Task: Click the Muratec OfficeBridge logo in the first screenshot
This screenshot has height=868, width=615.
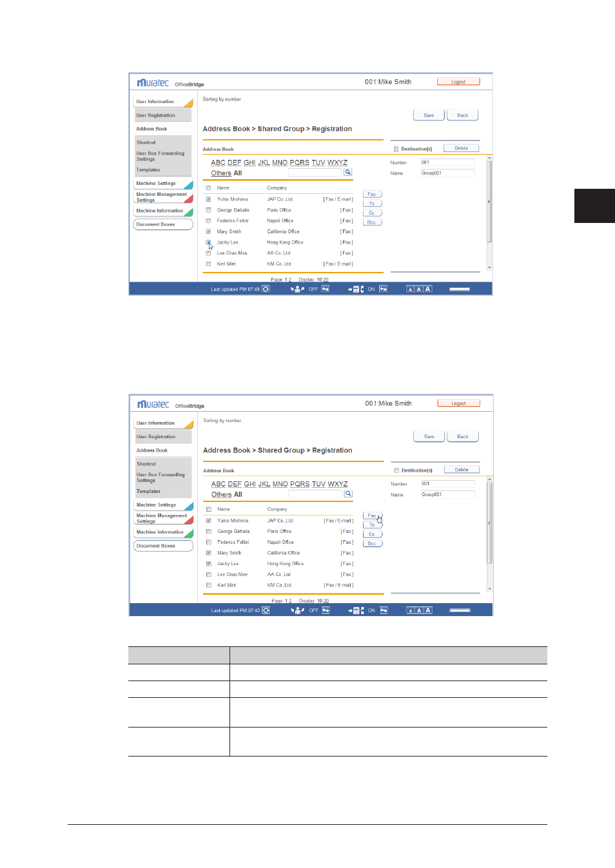Action: click(x=170, y=83)
